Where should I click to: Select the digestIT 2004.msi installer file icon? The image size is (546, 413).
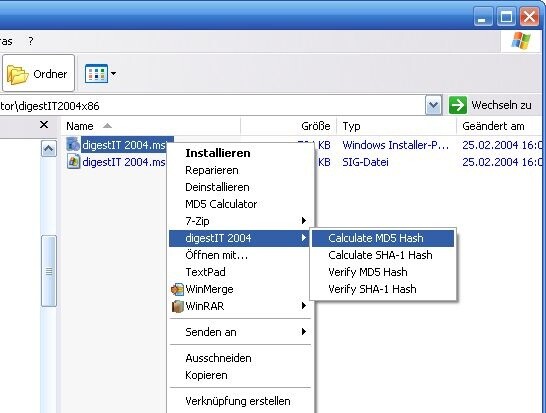coord(73,145)
